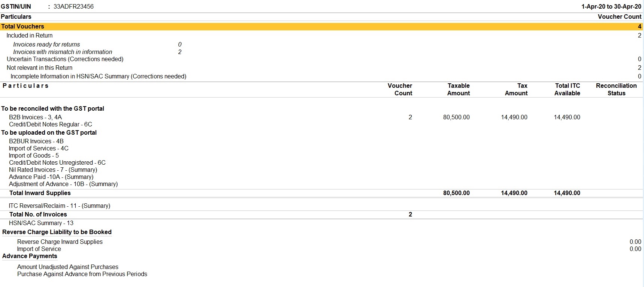Image resolution: width=644 pixels, height=287 pixels.
Task: Select B2B Invoices - 3, 4A row
Action: click(321, 117)
